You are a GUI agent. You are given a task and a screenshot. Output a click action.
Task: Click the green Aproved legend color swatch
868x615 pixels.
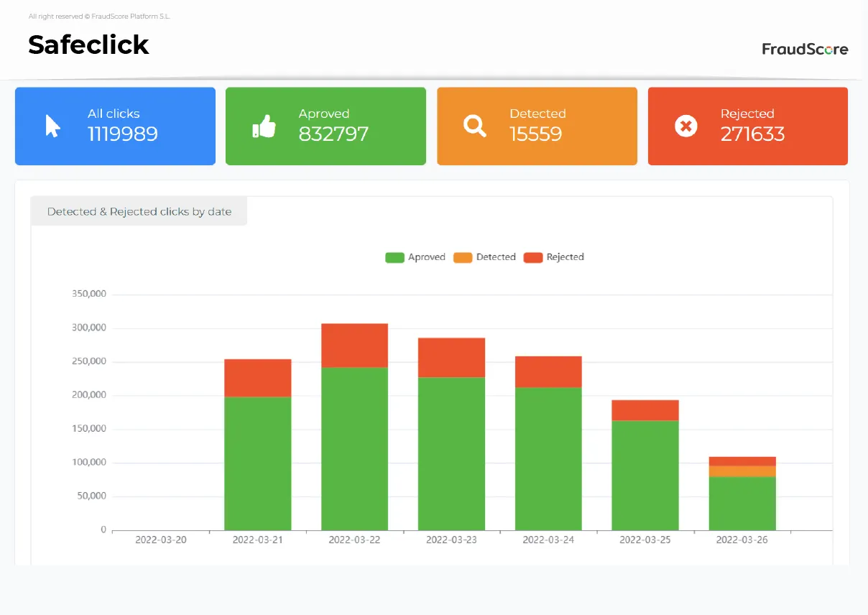click(x=394, y=257)
